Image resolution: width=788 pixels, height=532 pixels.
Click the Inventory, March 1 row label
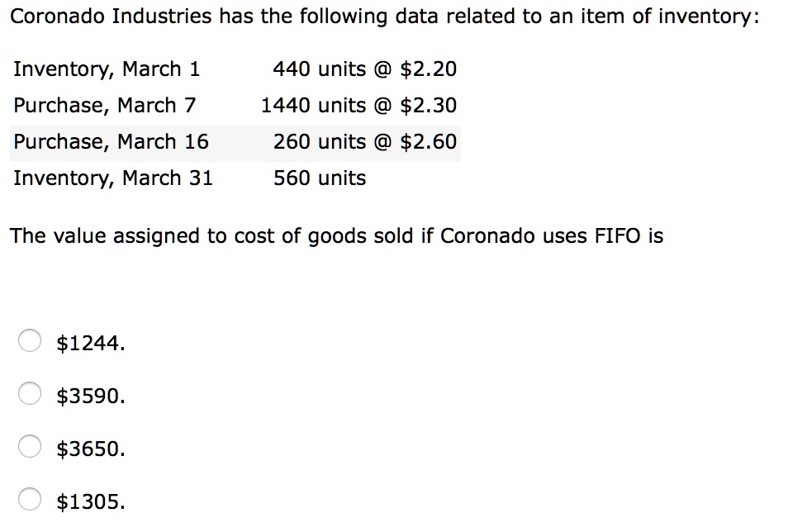pyautogui.click(x=107, y=69)
